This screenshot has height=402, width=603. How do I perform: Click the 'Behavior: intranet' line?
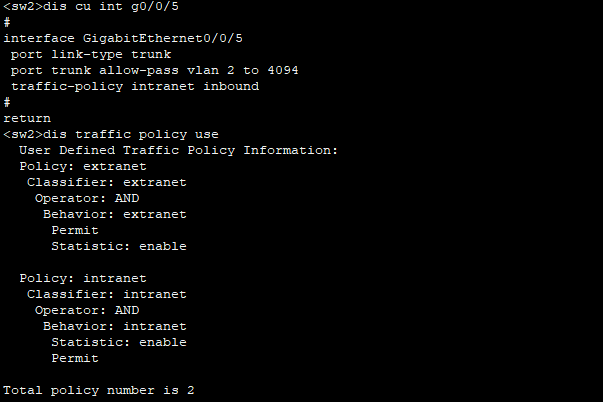coord(115,326)
